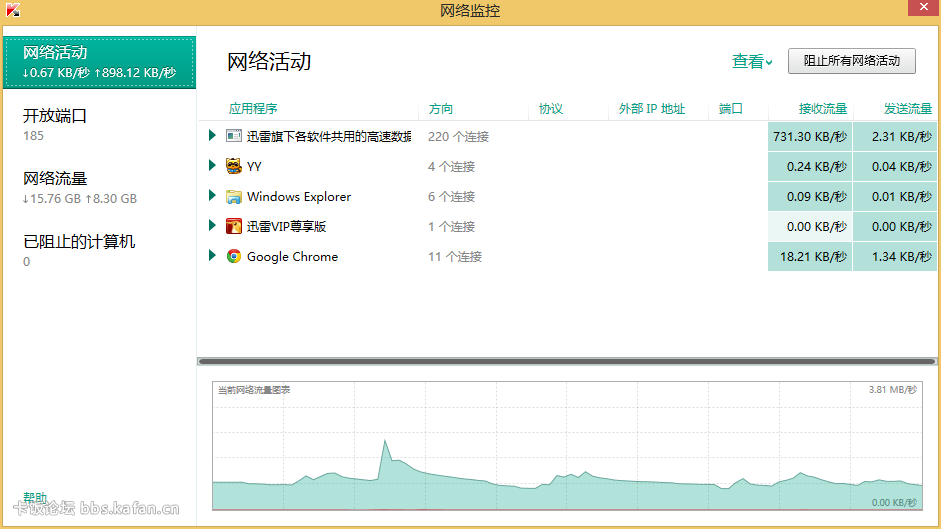The width and height of the screenshot is (941, 529).
Task: Click the Xunlei shared data program icon
Action: pyautogui.click(x=233, y=136)
